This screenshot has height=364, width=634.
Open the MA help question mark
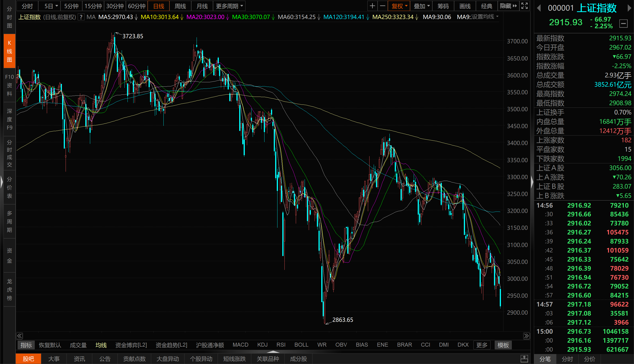pyautogui.click(x=81, y=17)
